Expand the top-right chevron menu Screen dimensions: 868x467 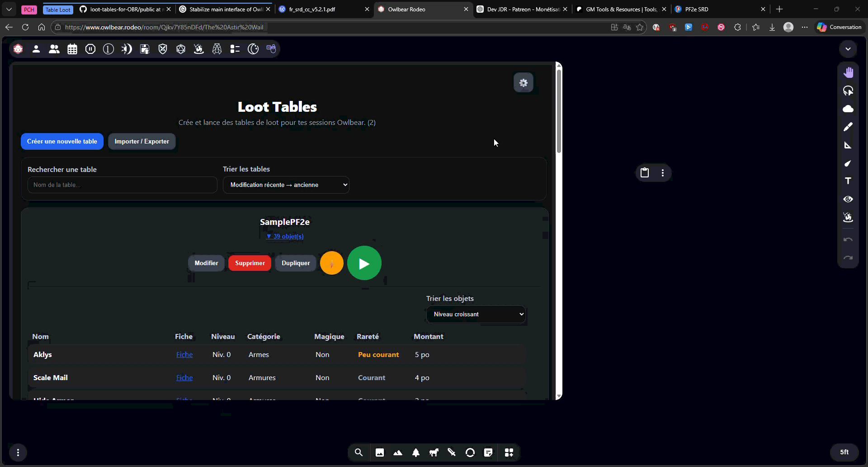(848, 49)
